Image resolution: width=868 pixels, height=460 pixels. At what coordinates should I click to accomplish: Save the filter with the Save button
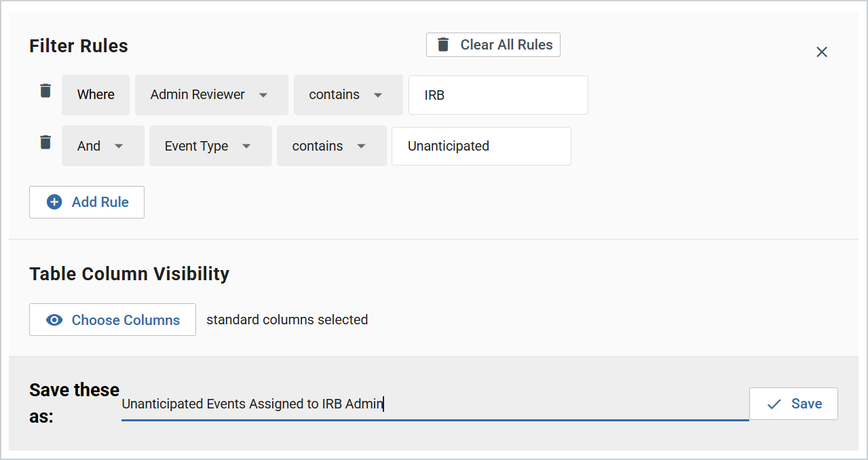tap(793, 404)
